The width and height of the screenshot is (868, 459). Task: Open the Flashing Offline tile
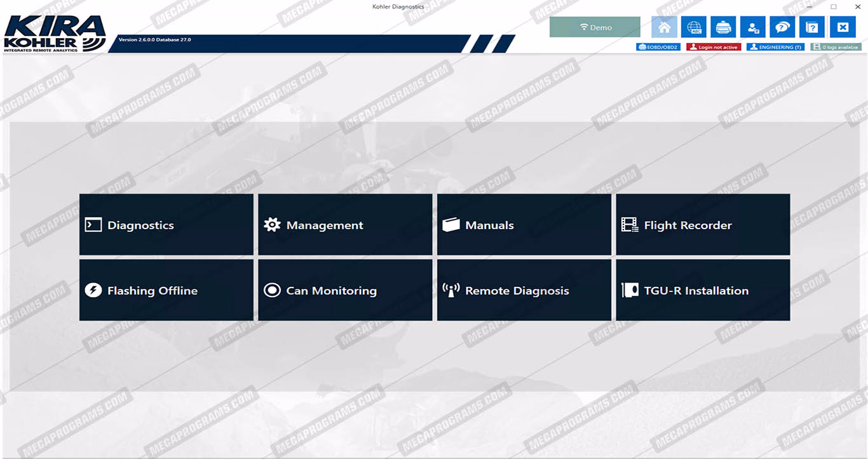166,290
